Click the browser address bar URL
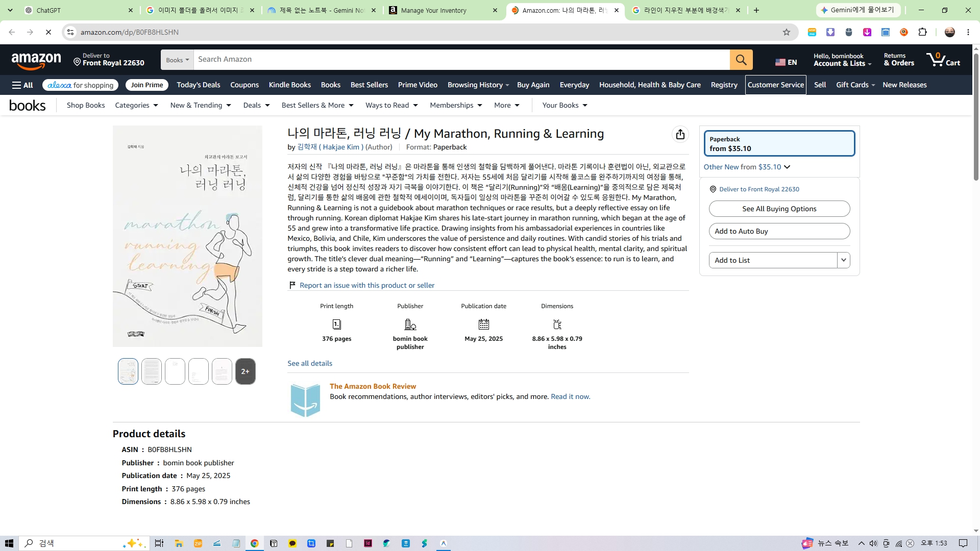The width and height of the screenshot is (980, 551). tap(130, 32)
